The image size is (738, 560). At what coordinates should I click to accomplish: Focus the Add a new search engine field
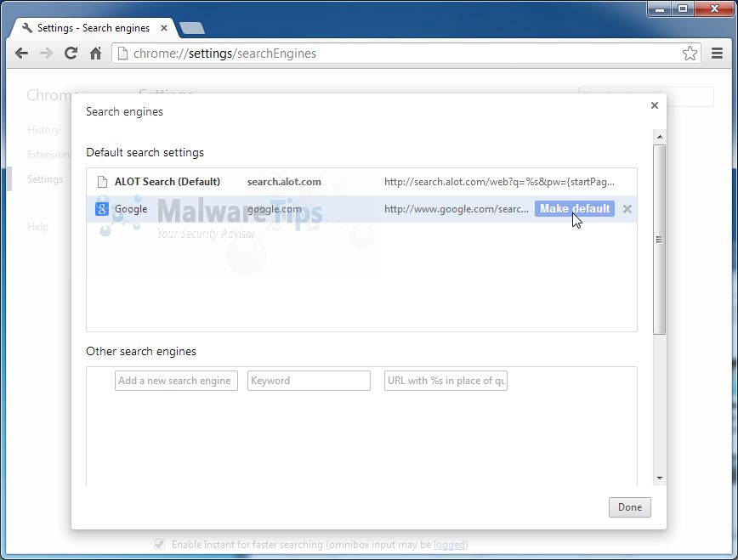(176, 381)
